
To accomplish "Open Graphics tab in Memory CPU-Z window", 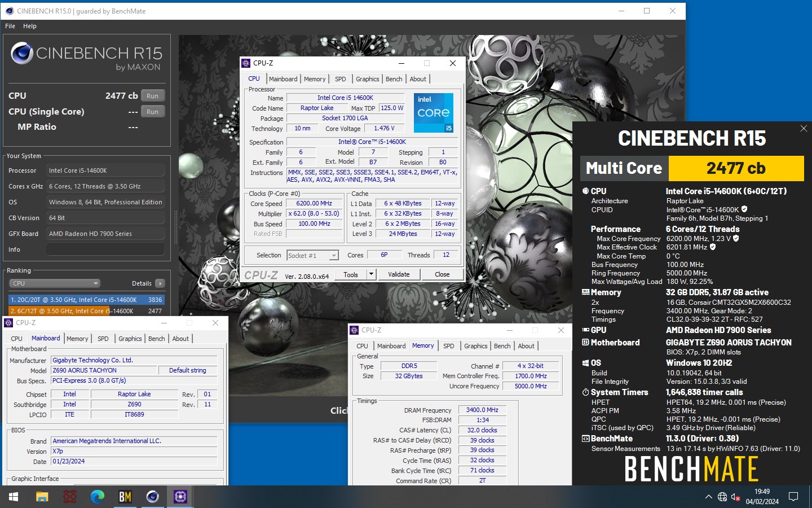I will tap(476, 346).
